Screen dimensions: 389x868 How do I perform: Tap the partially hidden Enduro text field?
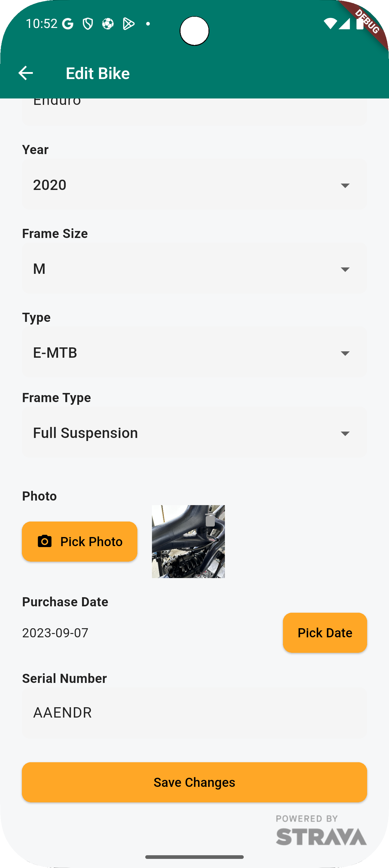click(194, 108)
